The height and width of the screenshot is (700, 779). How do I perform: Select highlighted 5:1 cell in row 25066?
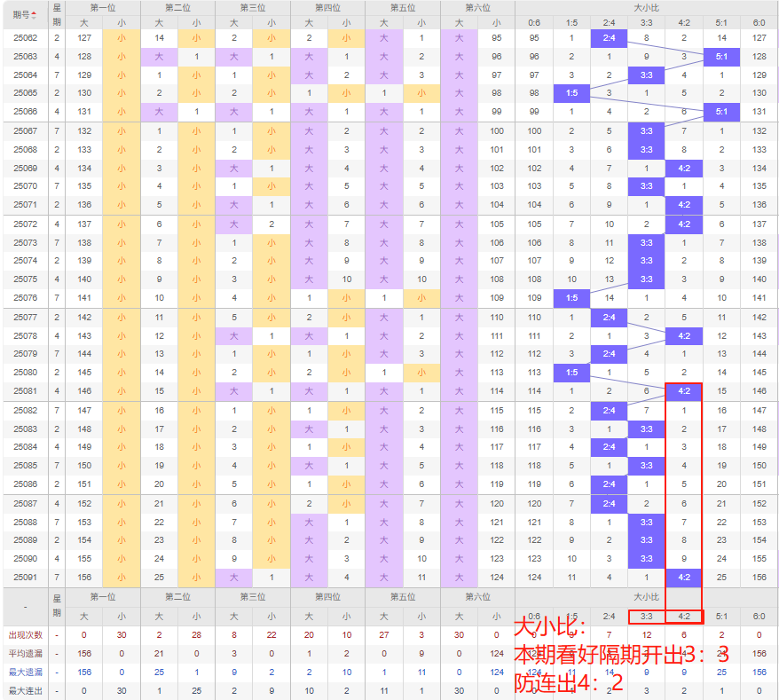(721, 113)
